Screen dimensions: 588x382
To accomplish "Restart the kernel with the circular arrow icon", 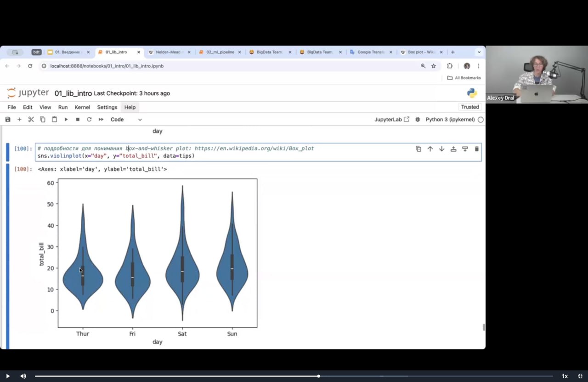I will coord(89,120).
